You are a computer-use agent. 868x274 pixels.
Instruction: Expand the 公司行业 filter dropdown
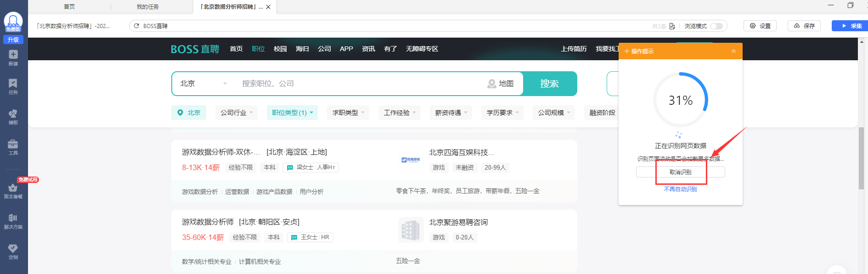coord(237,113)
